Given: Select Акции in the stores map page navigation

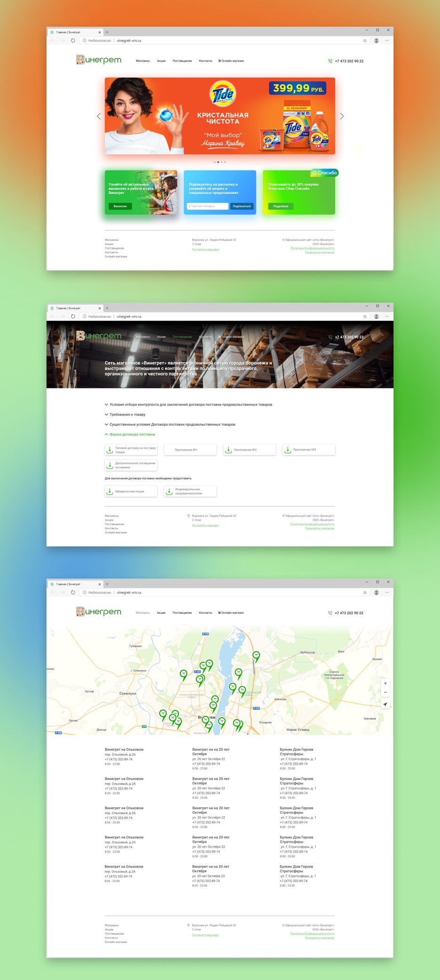Looking at the screenshot, I should (x=161, y=613).
